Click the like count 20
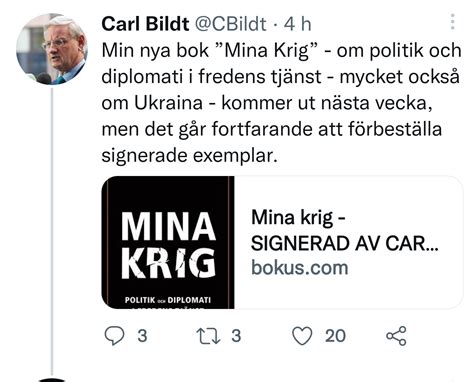This screenshot has width=474, height=382. click(335, 336)
